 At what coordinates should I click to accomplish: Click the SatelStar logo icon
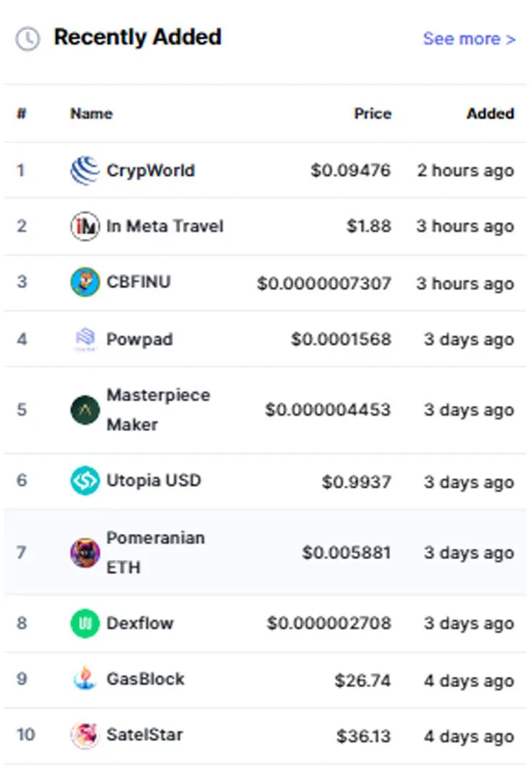point(85,735)
